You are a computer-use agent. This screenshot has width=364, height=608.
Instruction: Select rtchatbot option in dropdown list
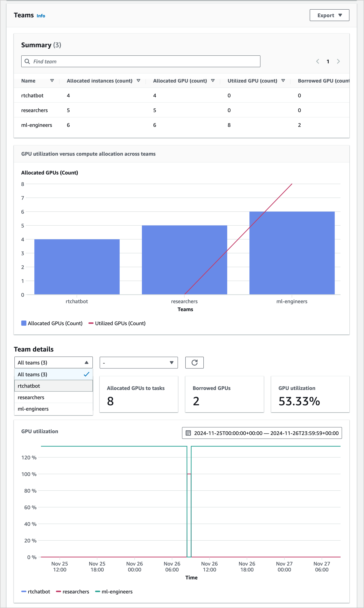click(x=54, y=386)
